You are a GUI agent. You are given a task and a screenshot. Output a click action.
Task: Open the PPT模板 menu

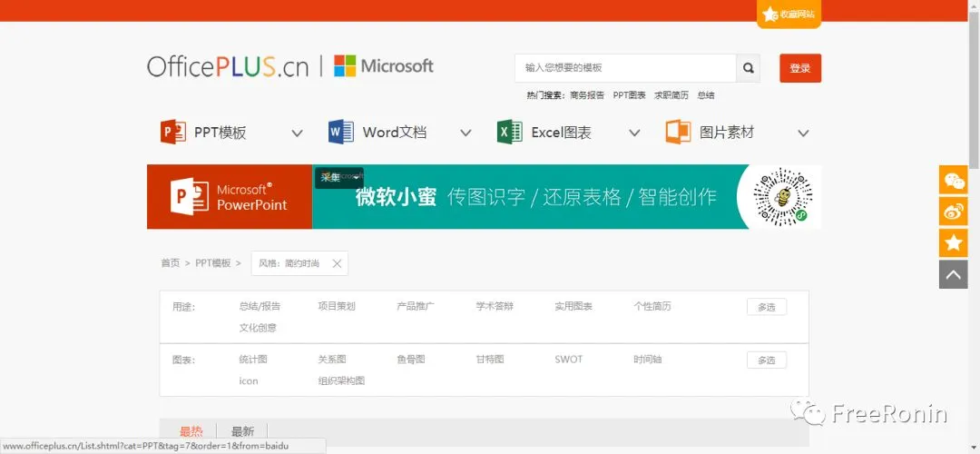coord(220,133)
